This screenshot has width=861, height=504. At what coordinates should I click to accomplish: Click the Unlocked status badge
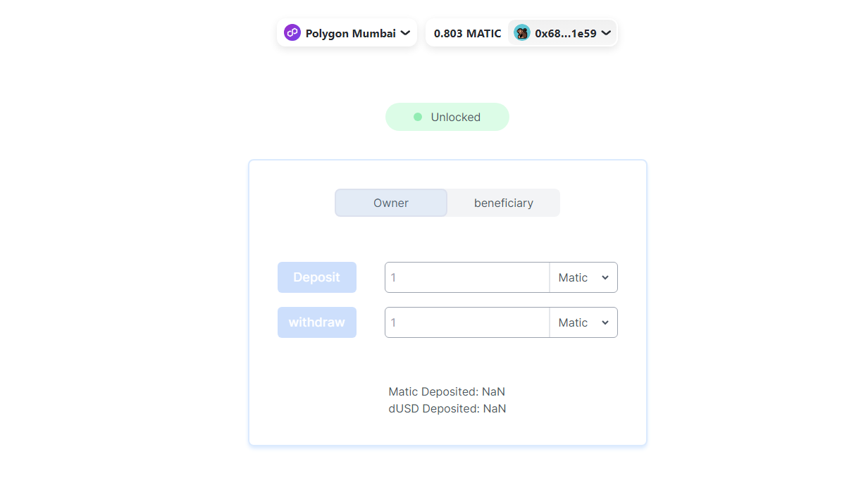[447, 117]
